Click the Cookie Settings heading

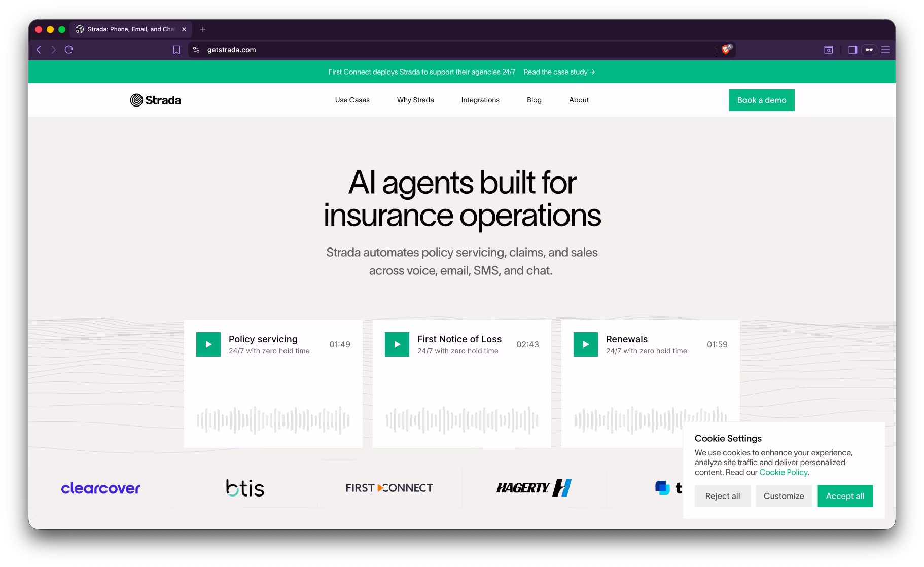pos(728,438)
